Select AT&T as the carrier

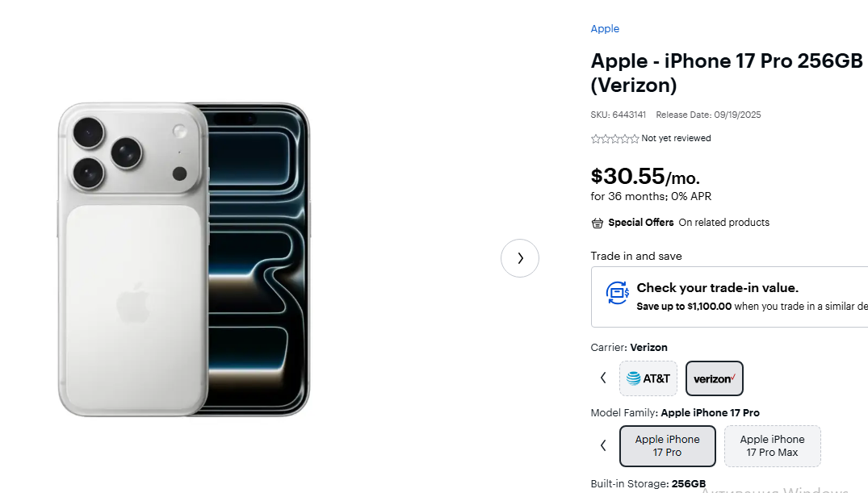point(648,378)
